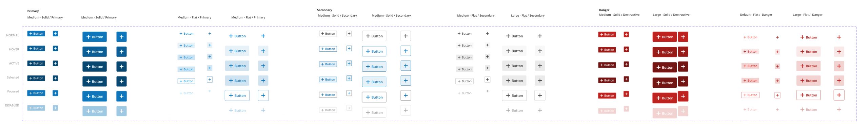Screen dimensions: 868x138
Task: Click the small solid blue plus icon in HOVER row
Action: [x=55, y=49]
